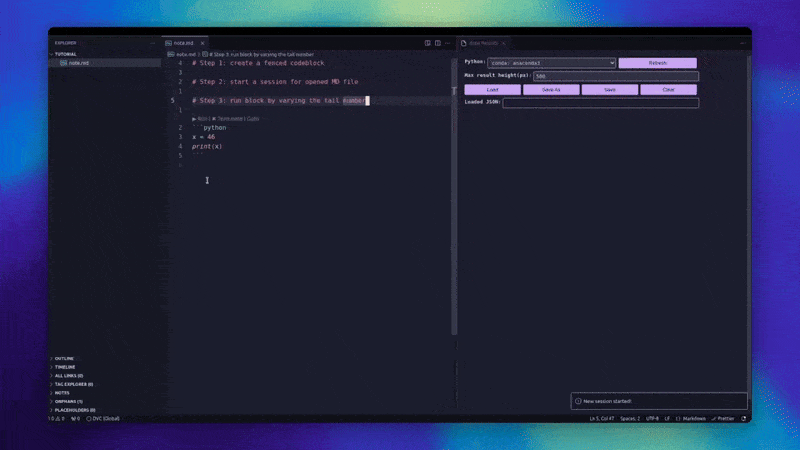Click the Step 2 heading line
This screenshot has height=450, width=800.
click(x=275, y=82)
